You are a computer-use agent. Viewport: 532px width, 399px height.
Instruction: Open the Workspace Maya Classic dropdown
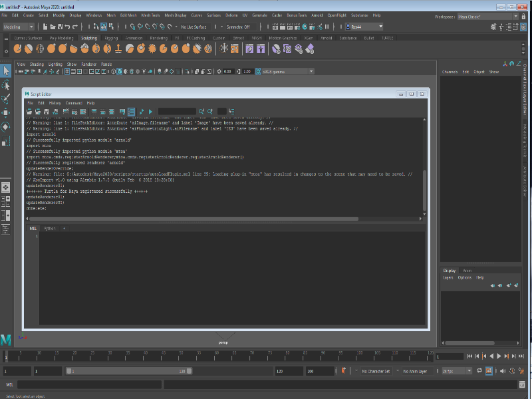pos(487,17)
